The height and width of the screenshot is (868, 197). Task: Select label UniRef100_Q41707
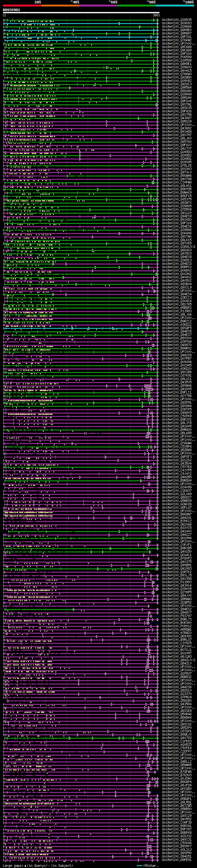pos(177,149)
